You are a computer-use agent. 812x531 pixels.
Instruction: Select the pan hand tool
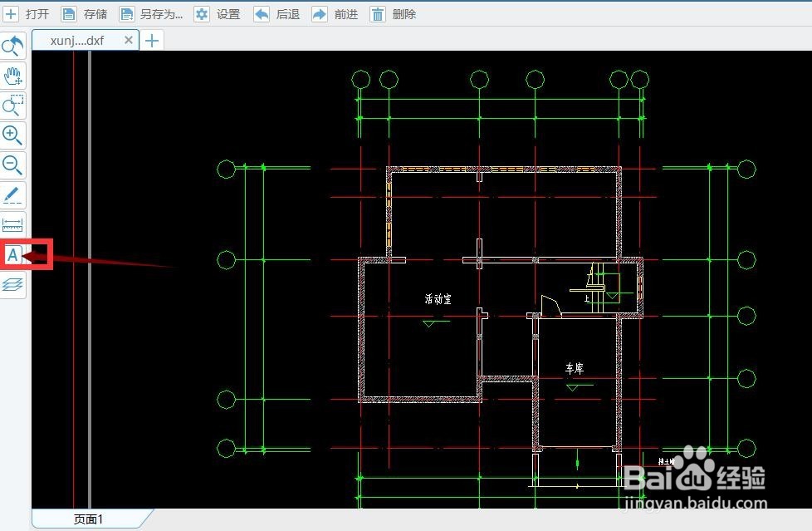pyautogui.click(x=12, y=76)
